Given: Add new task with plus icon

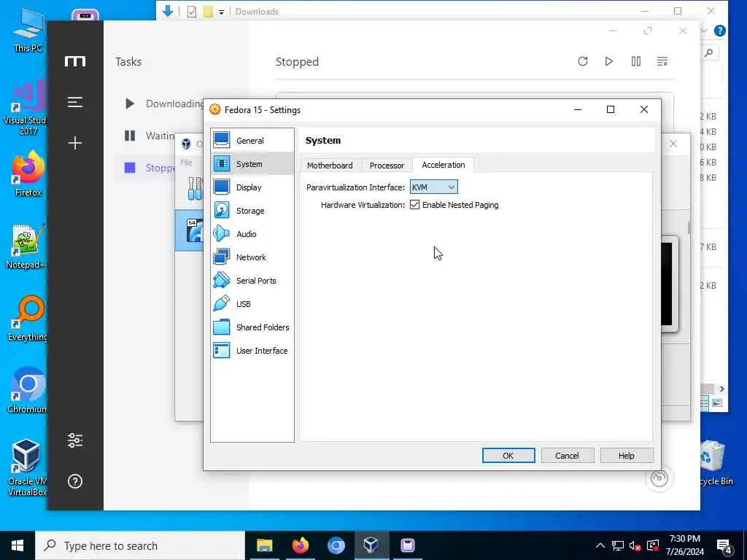Looking at the screenshot, I should pos(75,143).
